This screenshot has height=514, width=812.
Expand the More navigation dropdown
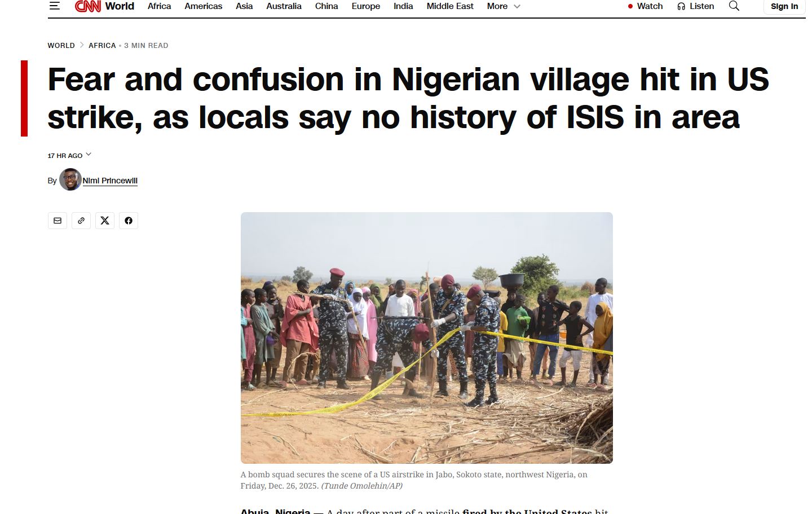point(504,6)
